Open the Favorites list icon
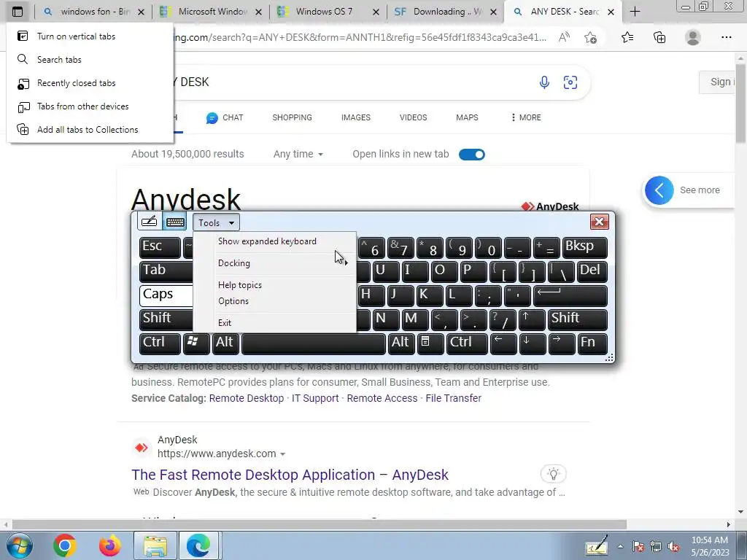The width and height of the screenshot is (747, 560). [627, 37]
